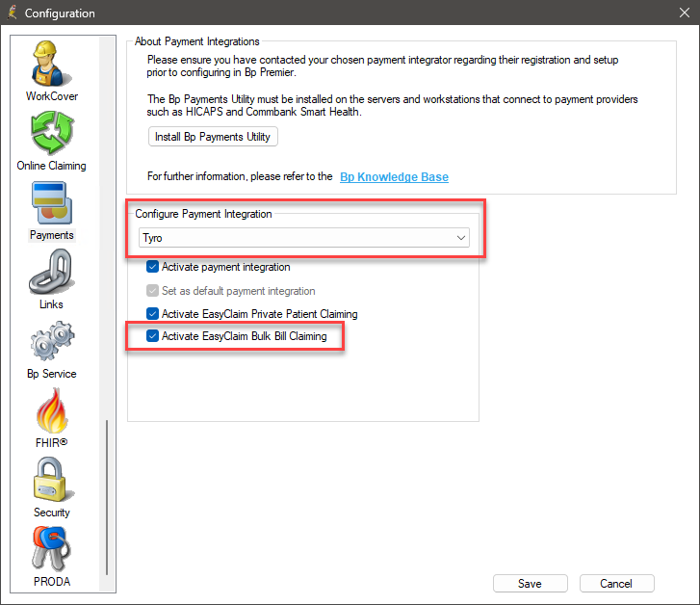700x605 pixels.
Task: Open the Security padlock icon
Action: (52, 480)
